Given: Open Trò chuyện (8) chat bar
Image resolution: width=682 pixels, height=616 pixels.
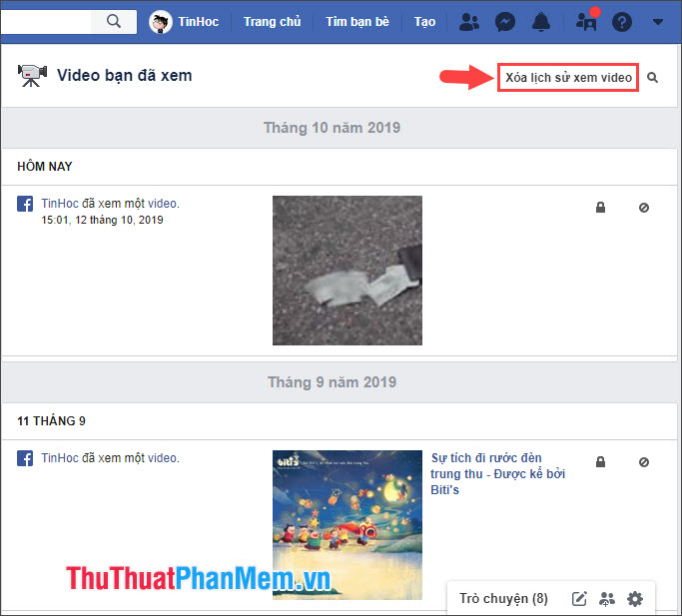Looking at the screenshot, I should (503, 598).
